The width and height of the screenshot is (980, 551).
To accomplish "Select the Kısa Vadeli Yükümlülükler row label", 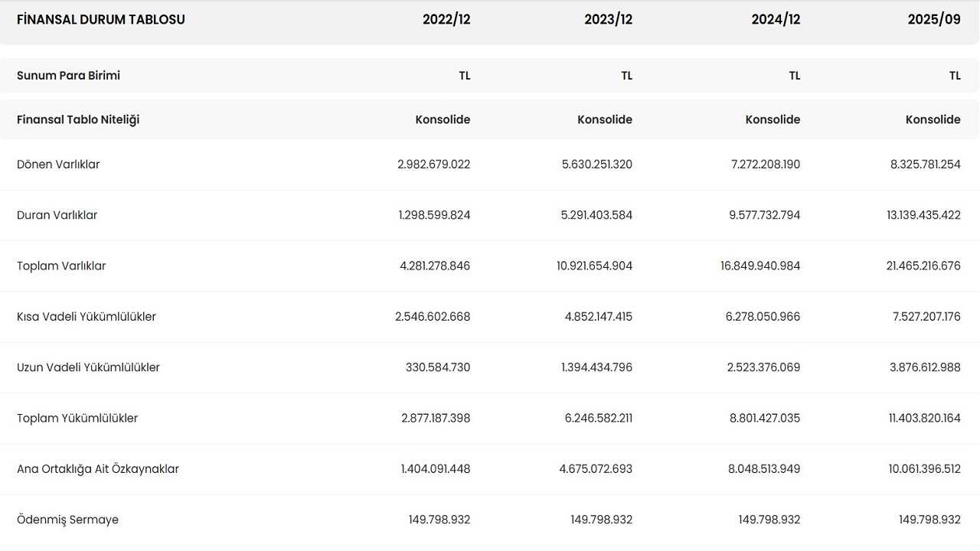I will [x=87, y=317].
